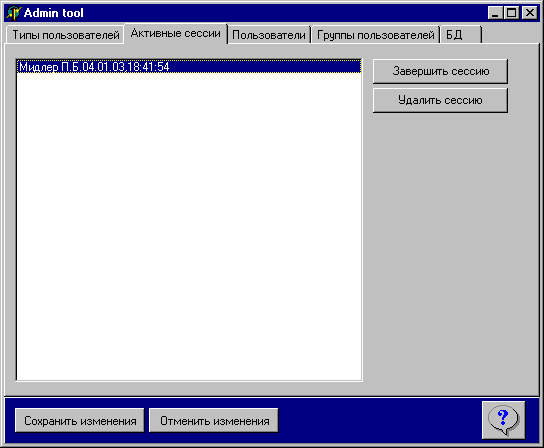This screenshot has height=448, width=544.
Task: Click empty tab strip area right of БД
Action: click(x=510, y=34)
